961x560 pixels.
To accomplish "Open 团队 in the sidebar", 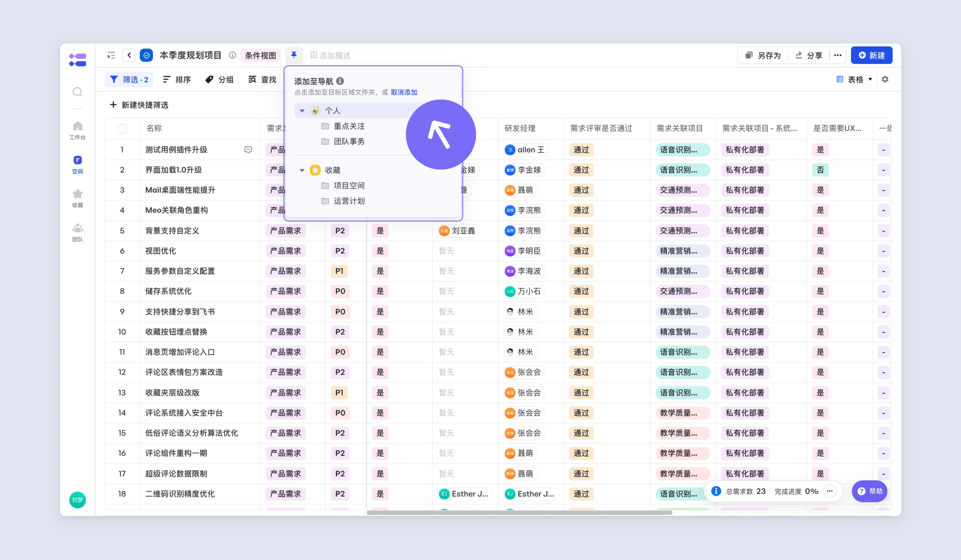I will click(x=77, y=233).
